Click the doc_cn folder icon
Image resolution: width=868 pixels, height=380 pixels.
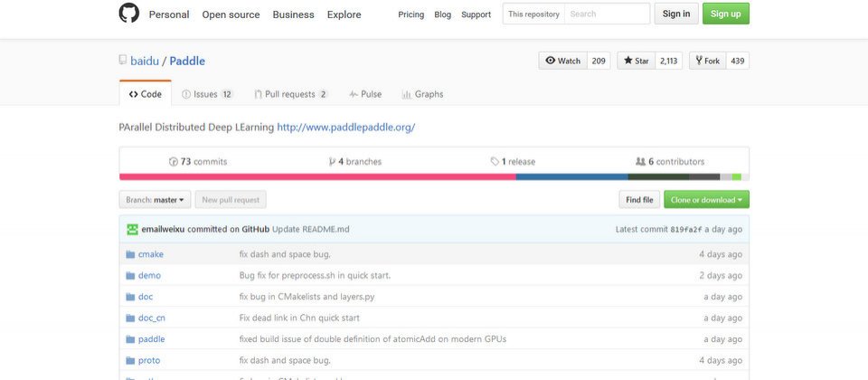[x=130, y=318]
